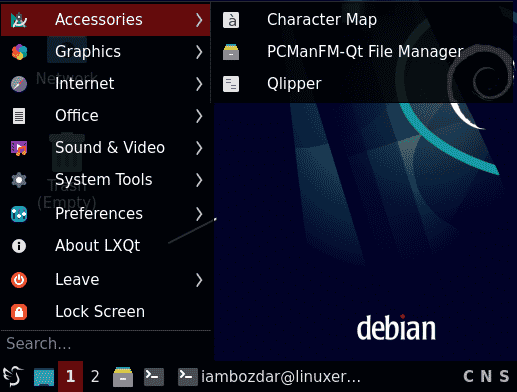Expand Internet submenu arrow

point(199,84)
